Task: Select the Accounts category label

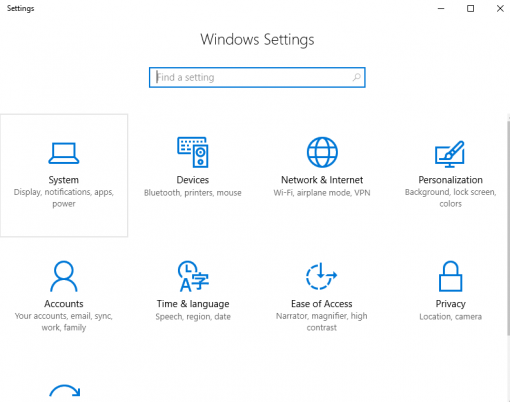Action: point(64,304)
